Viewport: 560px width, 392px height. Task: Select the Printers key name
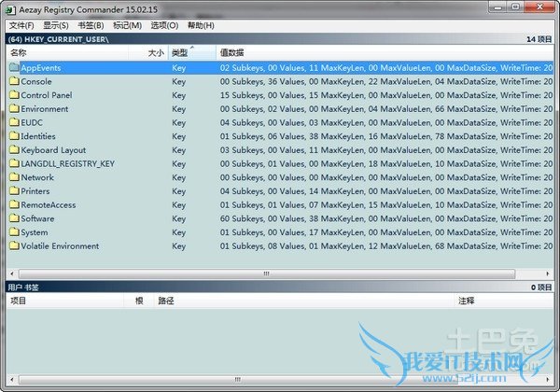[x=35, y=191]
